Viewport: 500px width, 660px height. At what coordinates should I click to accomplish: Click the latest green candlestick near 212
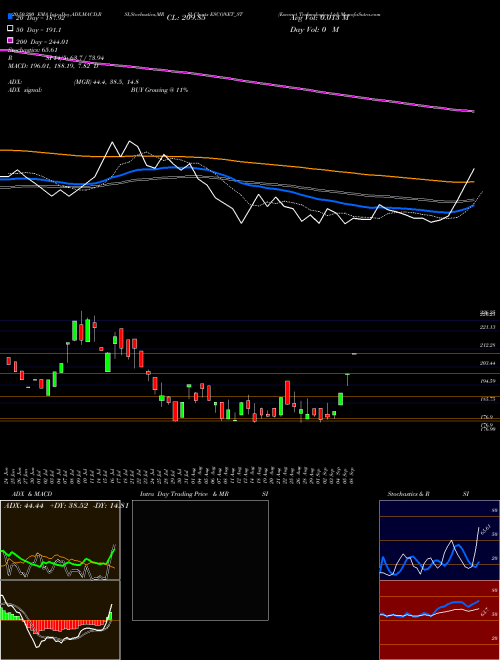(354, 354)
